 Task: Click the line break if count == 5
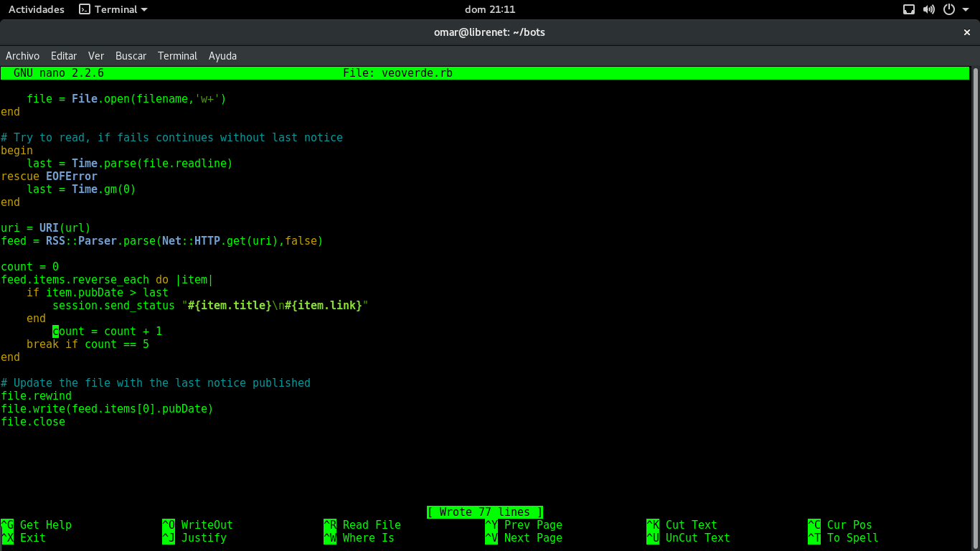click(88, 344)
